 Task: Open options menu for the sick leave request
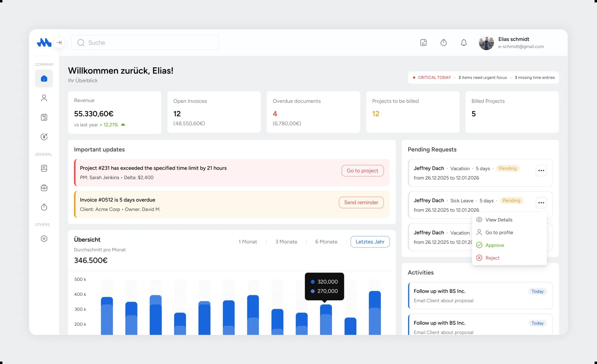[x=541, y=203]
